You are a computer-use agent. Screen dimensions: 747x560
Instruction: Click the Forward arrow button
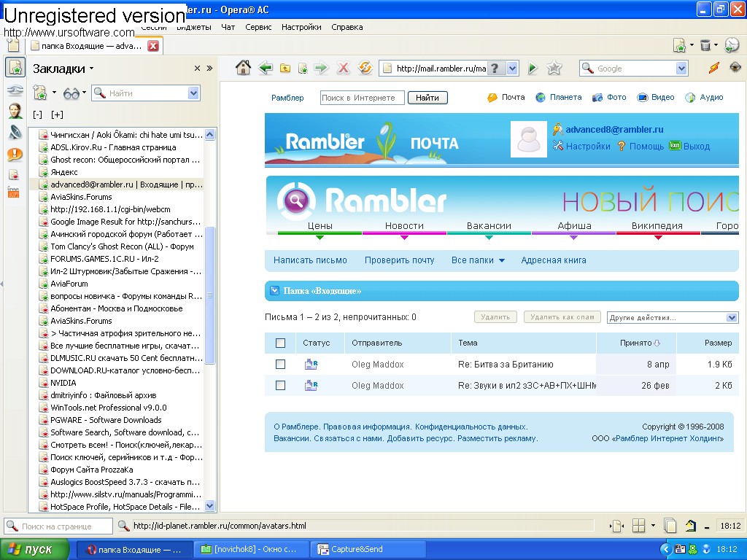(322, 68)
